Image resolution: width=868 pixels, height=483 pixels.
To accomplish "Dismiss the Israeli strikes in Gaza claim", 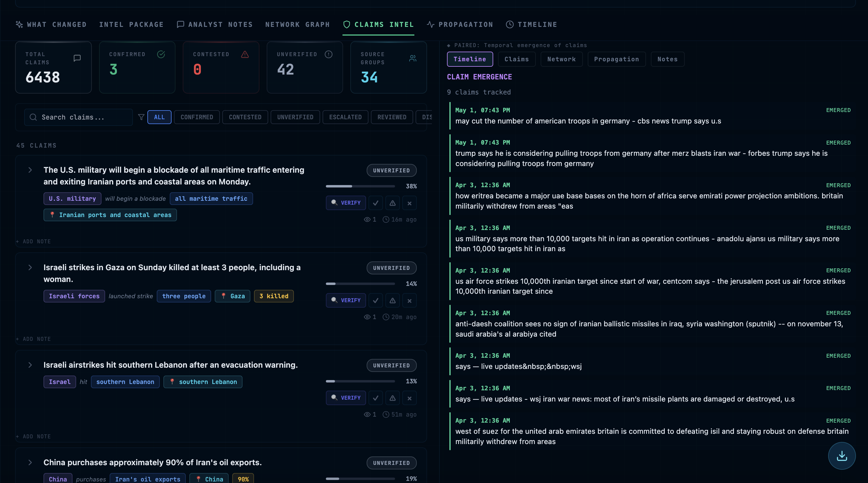I will pos(410,300).
